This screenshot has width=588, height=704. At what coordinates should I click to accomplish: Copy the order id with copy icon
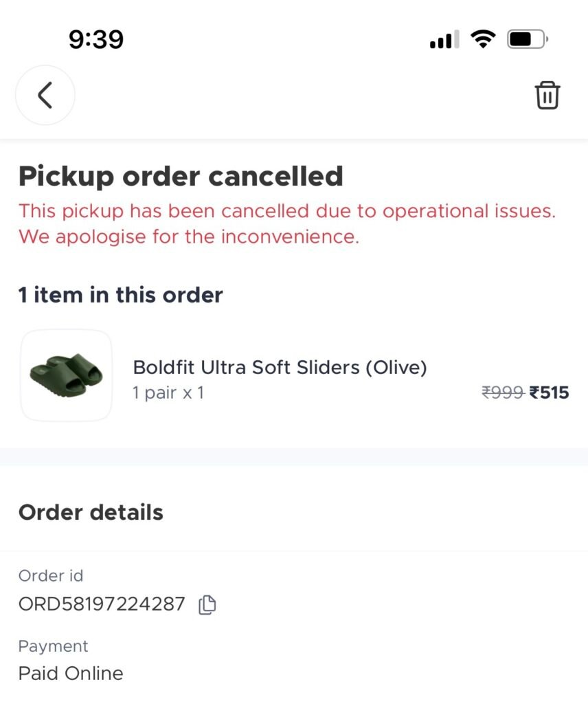coord(207,605)
